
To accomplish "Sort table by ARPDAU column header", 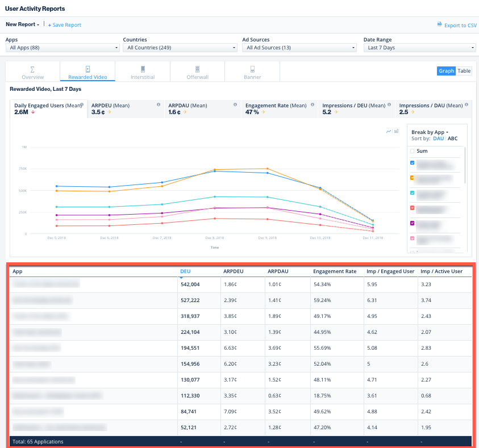I will click(x=278, y=271).
